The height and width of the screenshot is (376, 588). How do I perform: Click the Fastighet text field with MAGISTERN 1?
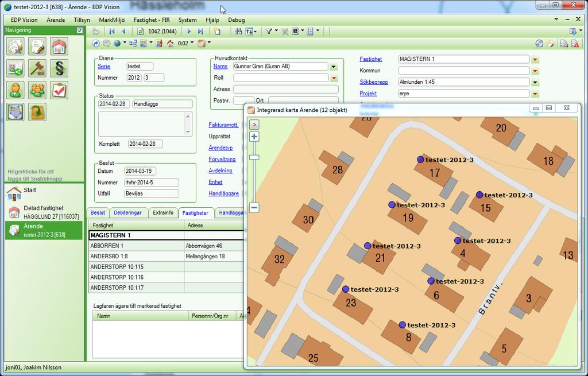coord(463,59)
